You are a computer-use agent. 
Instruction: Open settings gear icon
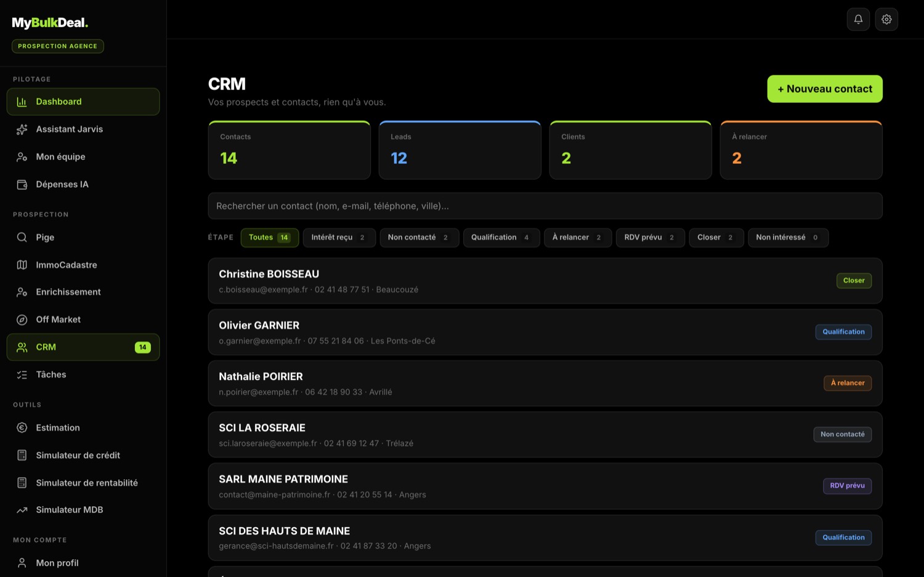tap(886, 19)
